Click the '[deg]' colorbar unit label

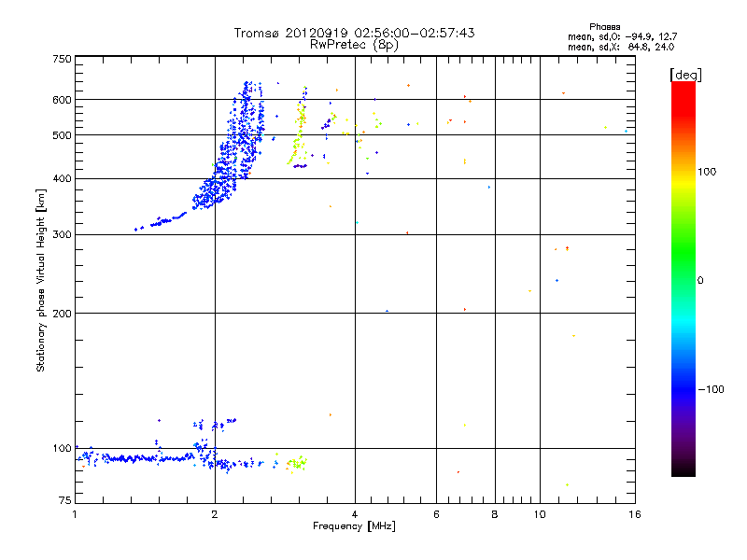pyautogui.click(x=685, y=75)
